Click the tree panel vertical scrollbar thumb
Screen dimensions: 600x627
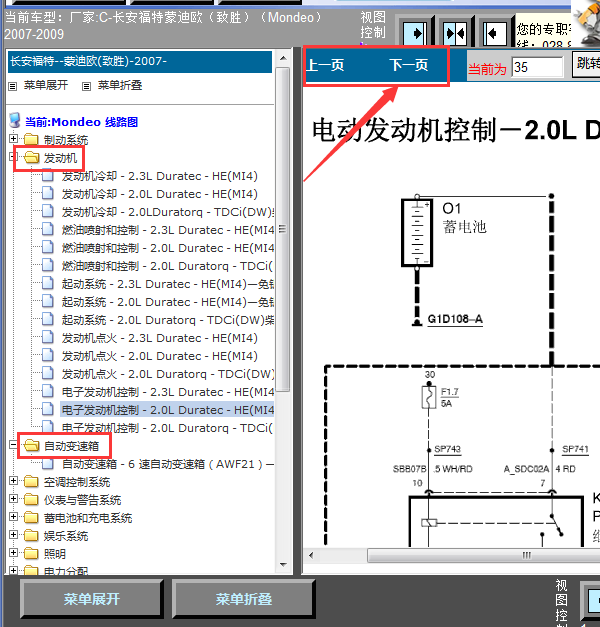point(283,229)
